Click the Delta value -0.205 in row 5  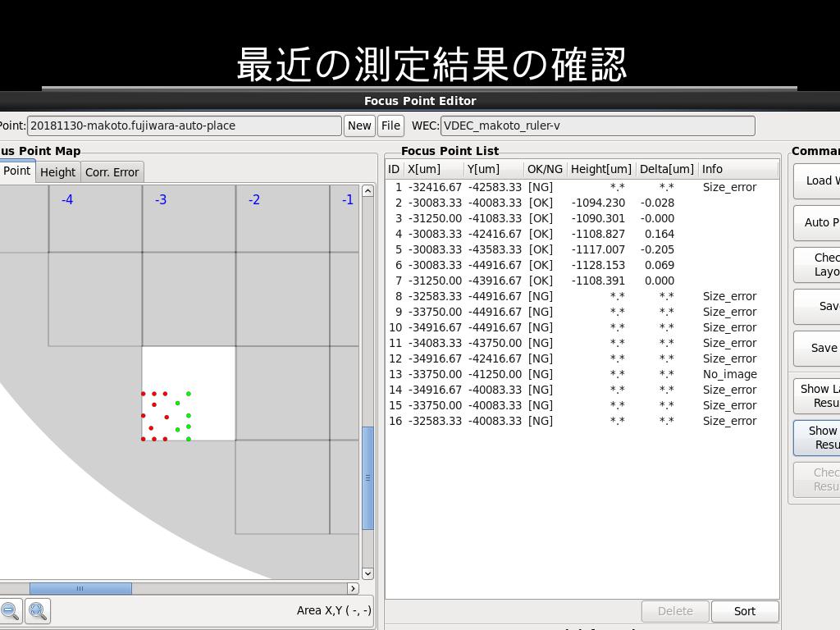coord(657,249)
